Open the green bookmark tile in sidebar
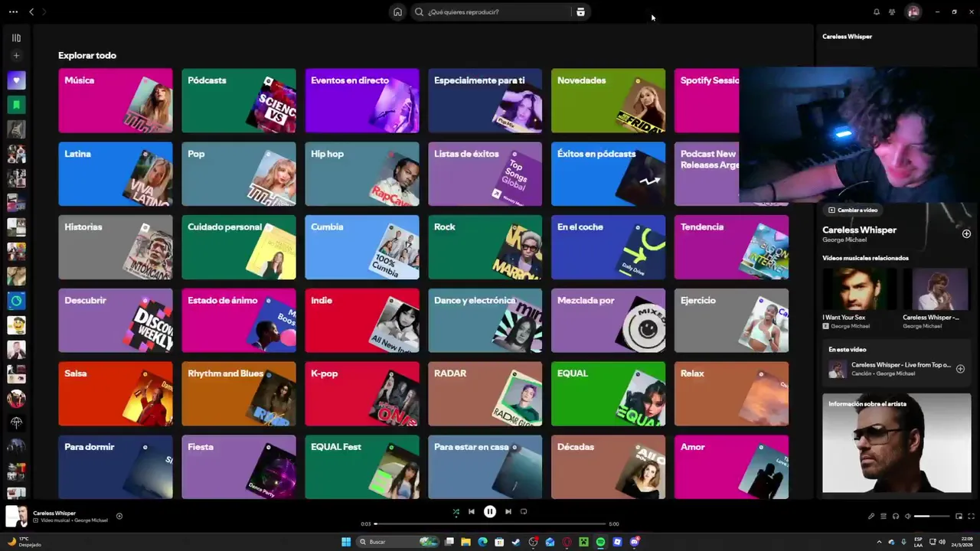Image resolution: width=980 pixels, height=551 pixels. 16,105
